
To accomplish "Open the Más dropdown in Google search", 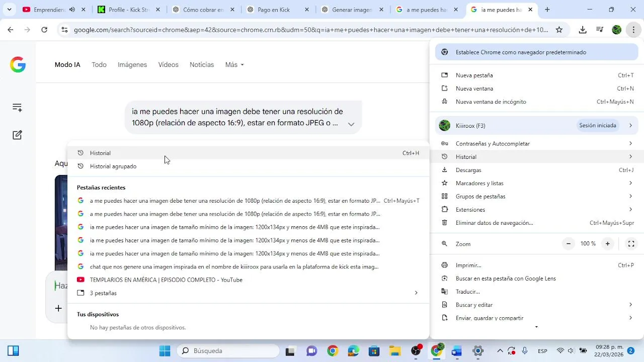I will point(234,65).
